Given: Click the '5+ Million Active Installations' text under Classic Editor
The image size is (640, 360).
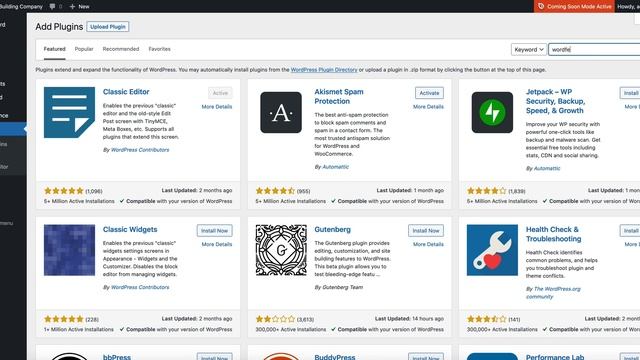Looking at the screenshot, I should pos(79,201).
